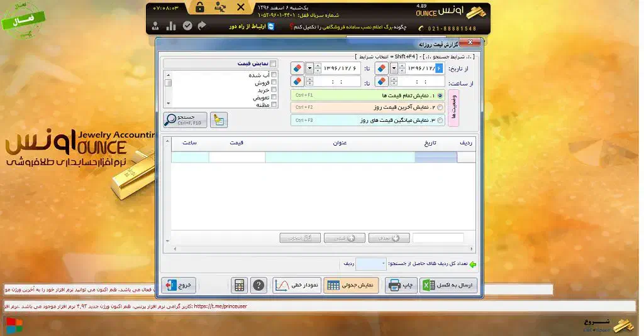Click the X icon in the top bar tab
The width and height of the screenshot is (644, 336).
(241, 7)
